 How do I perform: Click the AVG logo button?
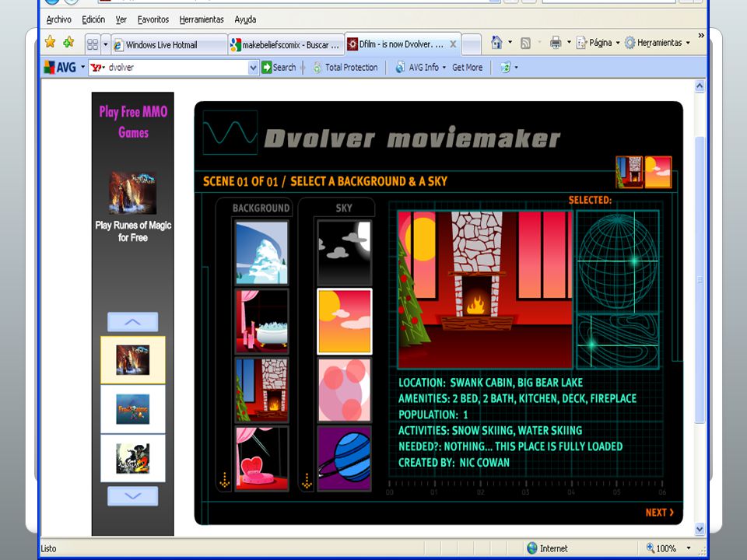point(60,68)
